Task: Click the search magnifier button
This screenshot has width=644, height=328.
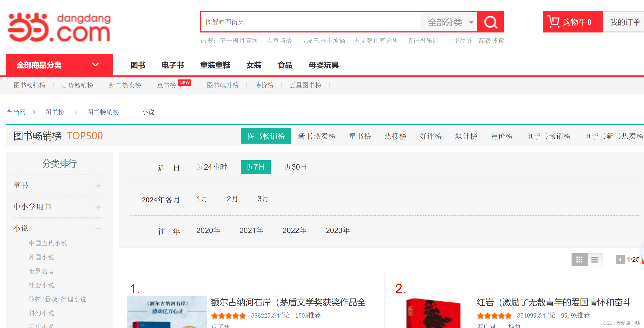Action: [x=491, y=22]
